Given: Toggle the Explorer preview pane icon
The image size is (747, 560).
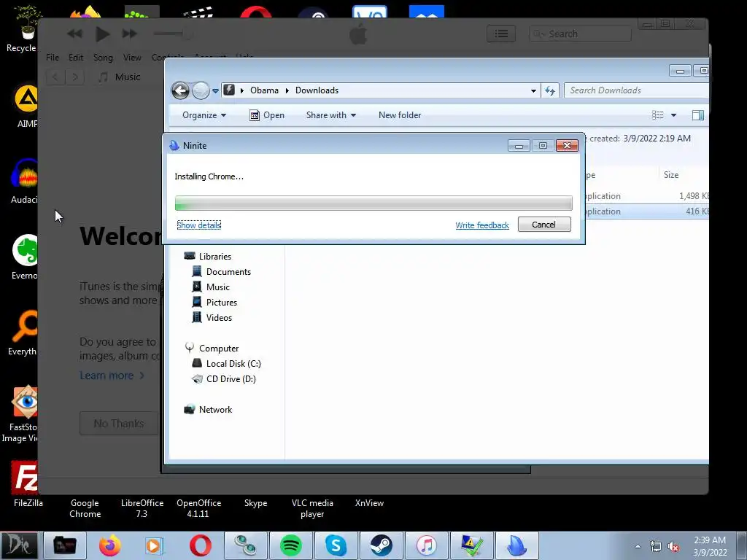Looking at the screenshot, I should point(698,114).
